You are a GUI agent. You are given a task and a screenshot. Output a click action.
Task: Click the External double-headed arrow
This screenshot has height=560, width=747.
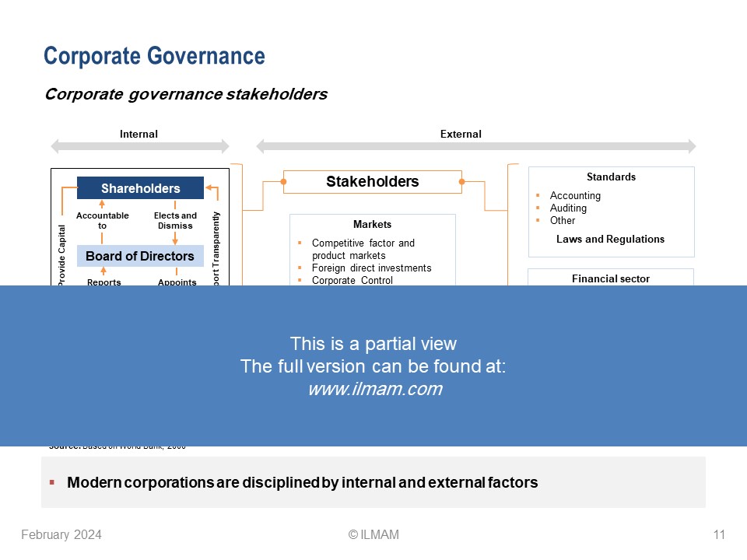[x=475, y=146]
